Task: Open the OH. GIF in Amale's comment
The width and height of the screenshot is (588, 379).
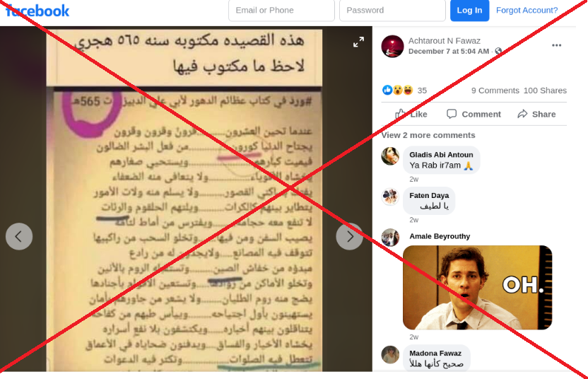Action: pos(477,288)
